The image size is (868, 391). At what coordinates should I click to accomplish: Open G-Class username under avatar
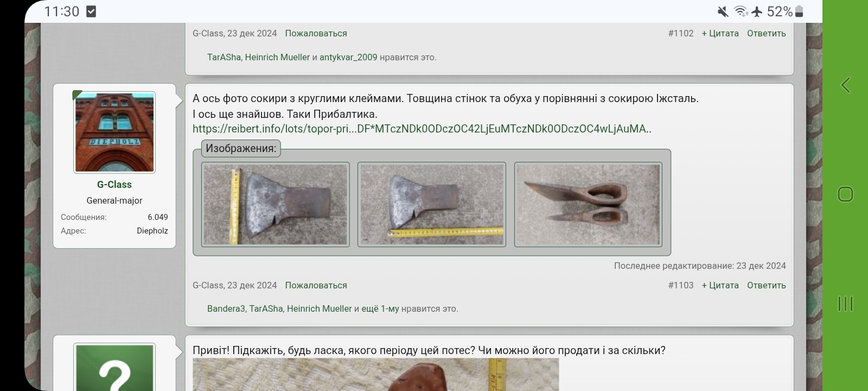pyautogui.click(x=114, y=185)
